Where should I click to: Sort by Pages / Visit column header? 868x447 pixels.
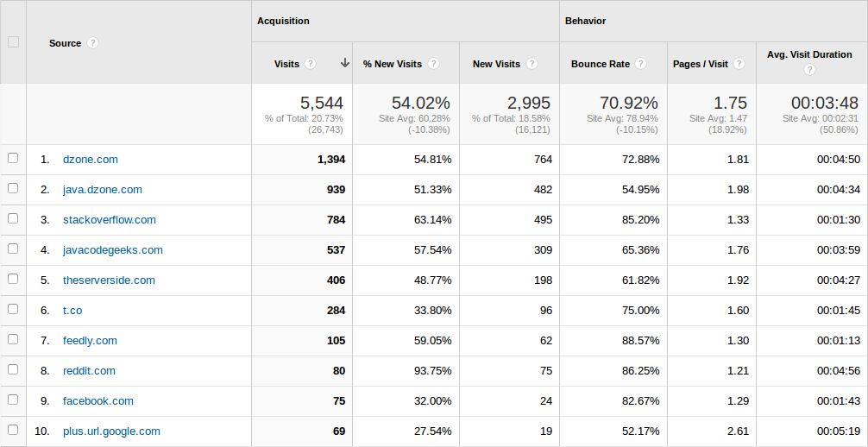[701, 64]
